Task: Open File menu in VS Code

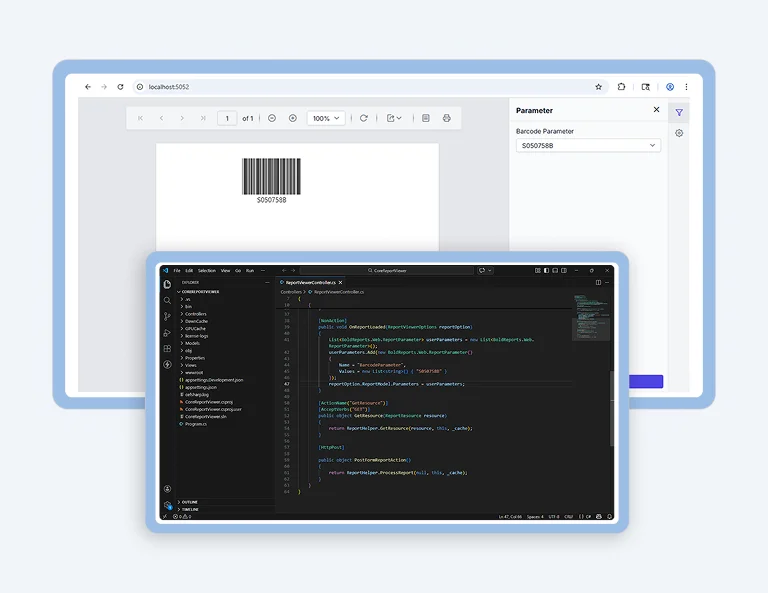Action: pyautogui.click(x=177, y=270)
